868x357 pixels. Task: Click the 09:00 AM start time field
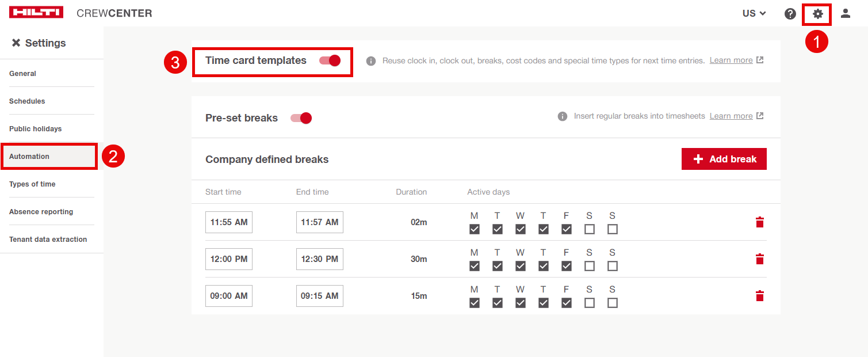pyautogui.click(x=228, y=296)
